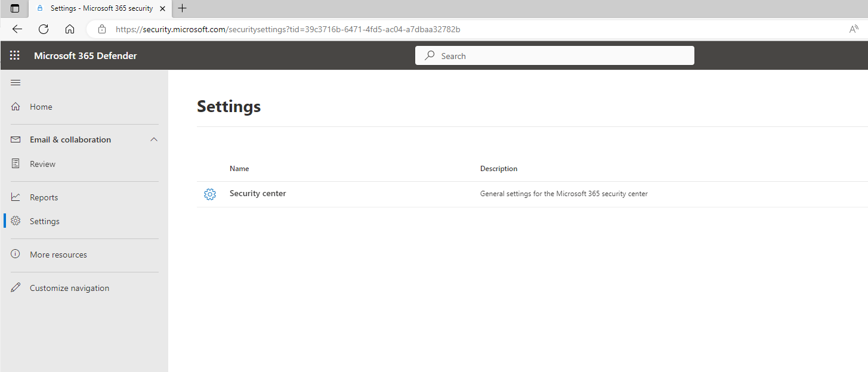Collapse the Email & collaboration section chevron
The image size is (868, 372).
click(154, 139)
